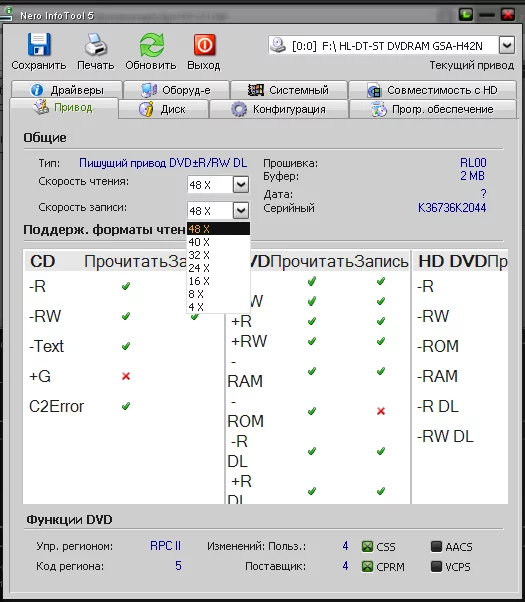The height and width of the screenshot is (602, 525).
Task: Select 8 X in write speed list
Action: pyautogui.click(x=219, y=294)
